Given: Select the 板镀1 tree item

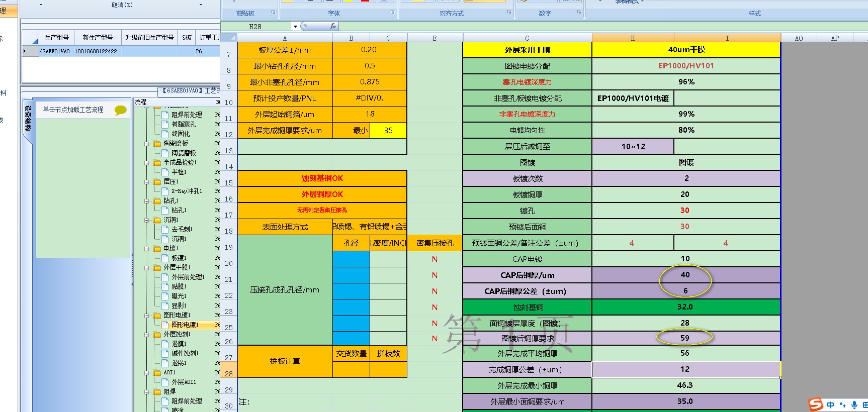Looking at the screenshot, I should coord(179,258).
